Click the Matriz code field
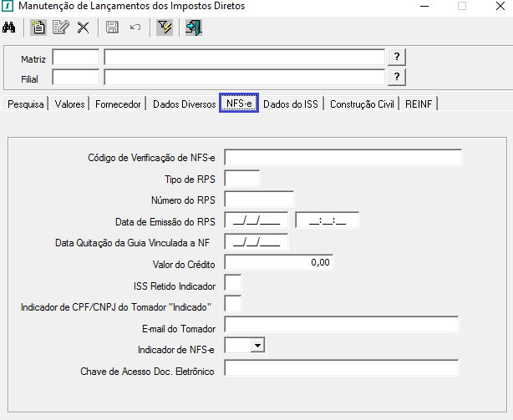Viewport: 513px width, 420px height. [75, 58]
